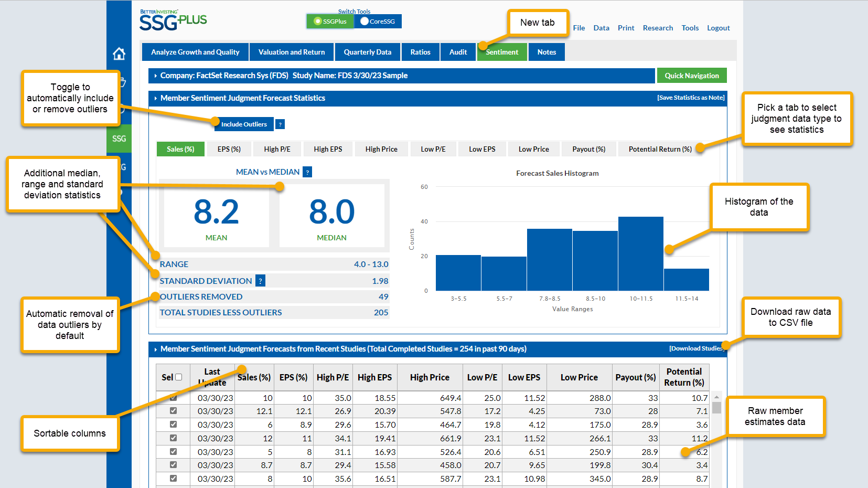
Task: Click the table scrollbar up arrow
Action: coord(716,397)
